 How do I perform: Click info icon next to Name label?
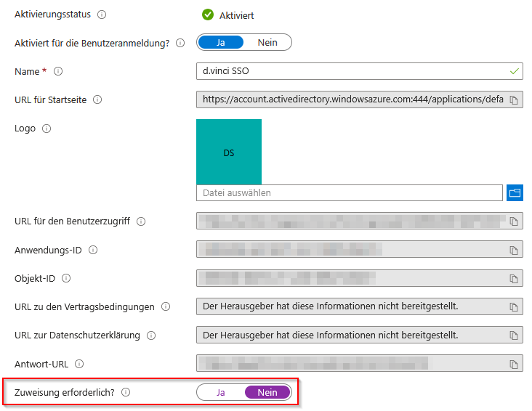[x=58, y=72]
